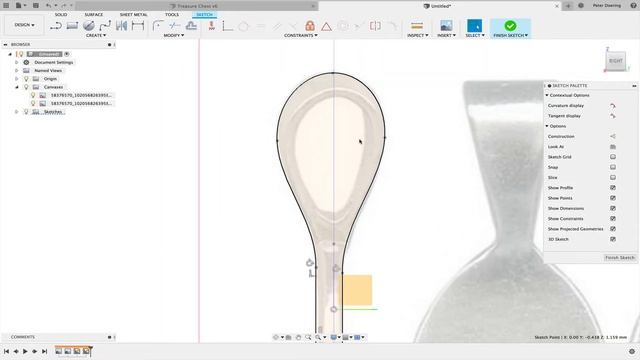This screenshot has width=640, height=360.
Task: Open the DESIGN workspace dropdown
Action: (24, 25)
